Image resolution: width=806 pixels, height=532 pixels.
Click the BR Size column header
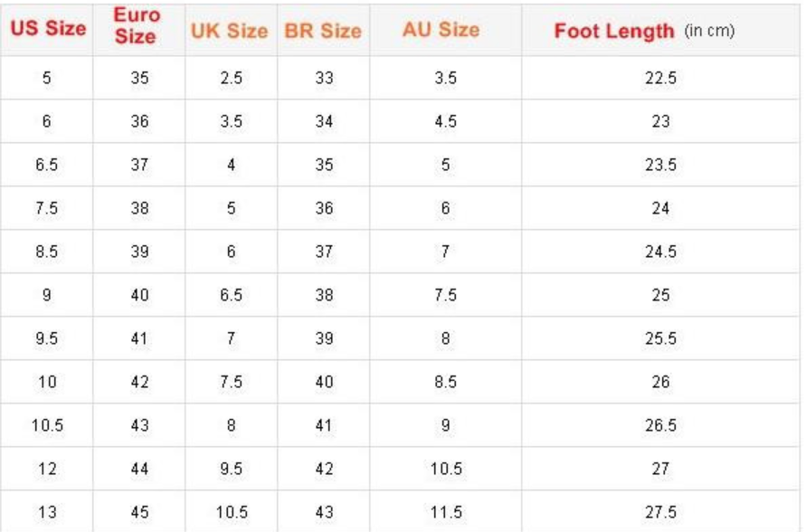coord(323,31)
